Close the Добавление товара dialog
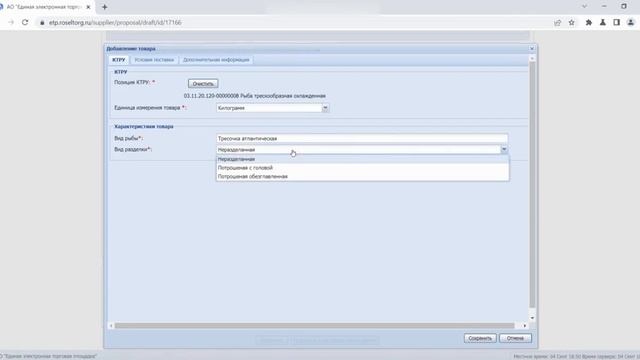The height and width of the screenshot is (360, 640). (532, 49)
